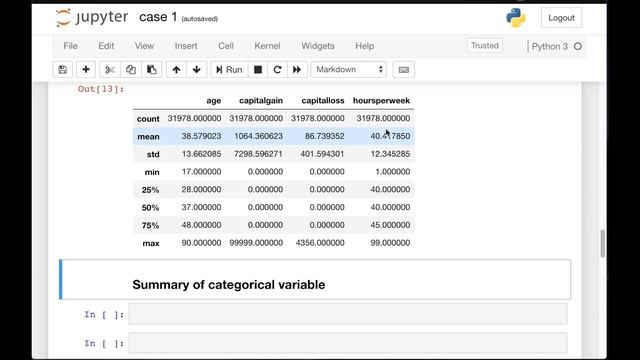Click the Python logo icon
The image size is (640, 360).
(x=516, y=18)
